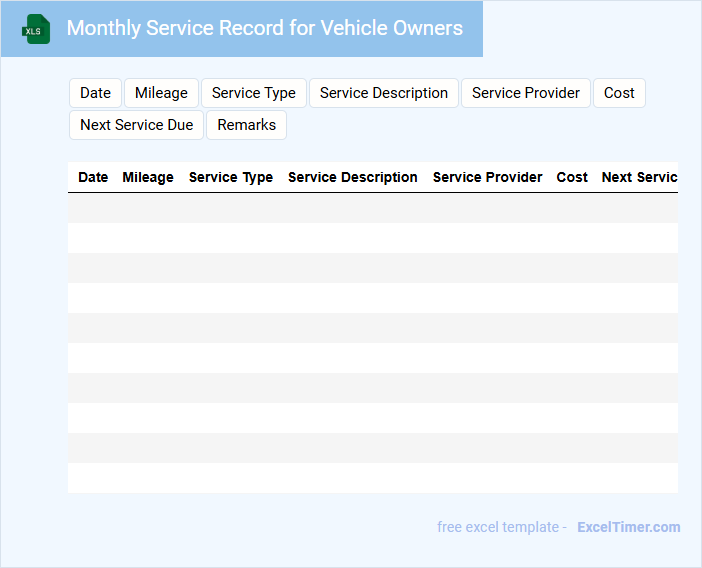Click the Mileage column header in table
The height and width of the screenshot is (568, 702).
[x=148, y=177]
